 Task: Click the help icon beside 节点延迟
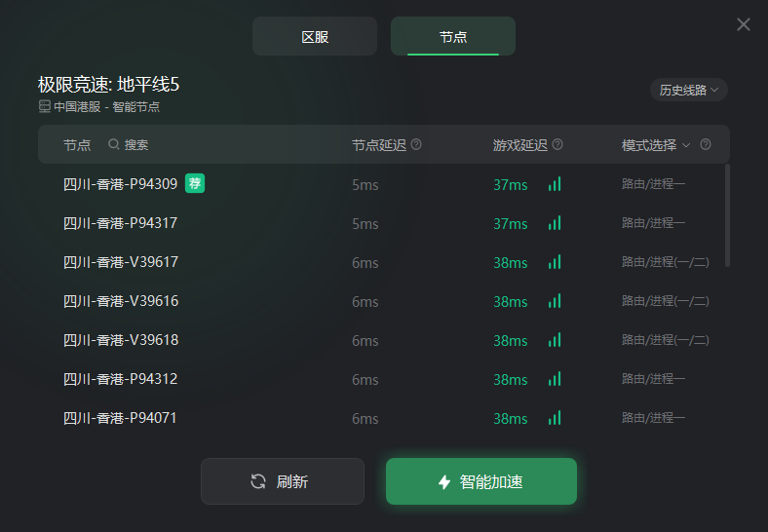coord(416,144)
